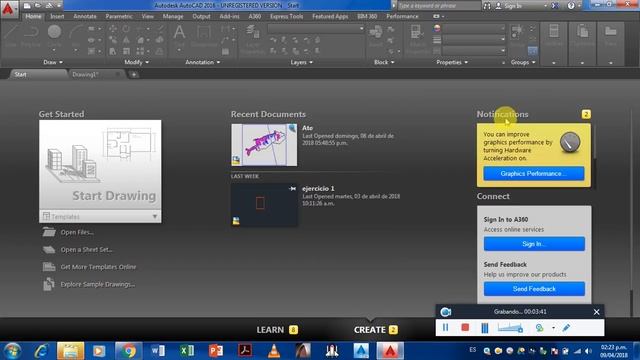The width and height of the screenshot is (640, 360).
Task: Click the Help question mark icon
Action: click(571, 6)
